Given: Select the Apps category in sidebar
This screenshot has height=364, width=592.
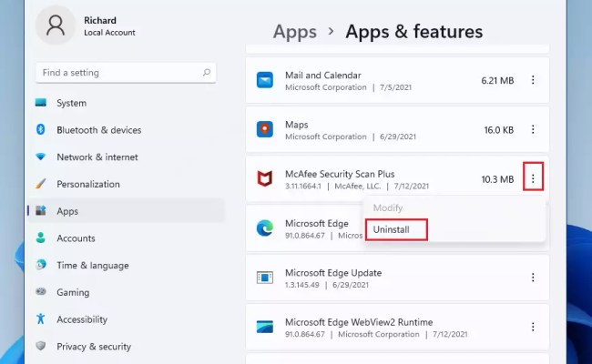Looking at the screenshot, I should 127,211.
